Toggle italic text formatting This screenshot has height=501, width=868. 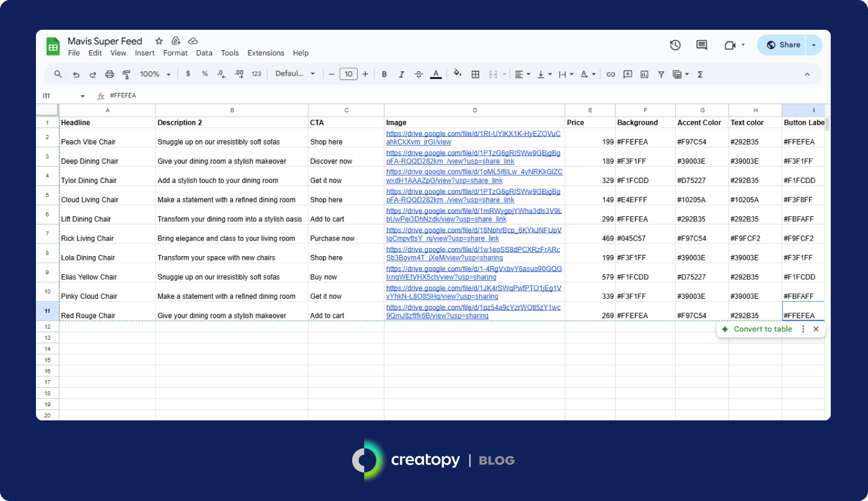point(401,74)
